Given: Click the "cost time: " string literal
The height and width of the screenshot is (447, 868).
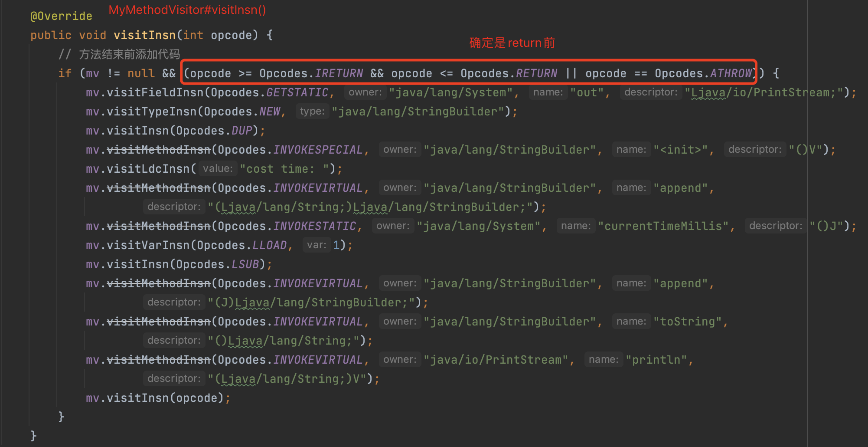Looking at the screenshot, I should [284, 169].
